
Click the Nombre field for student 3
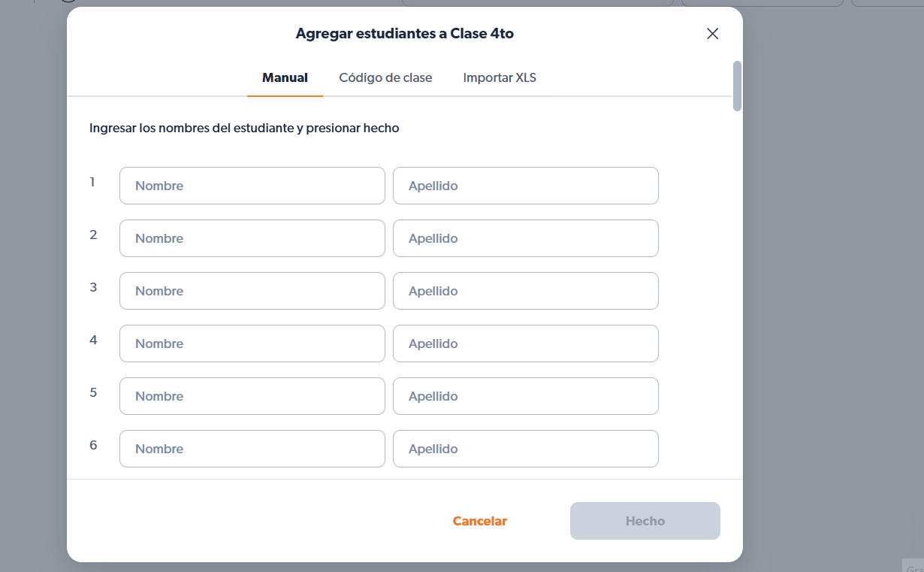(252, 291)
